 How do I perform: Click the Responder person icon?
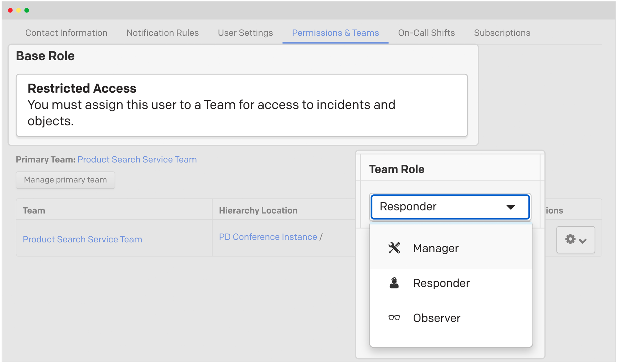coord(394,283)
